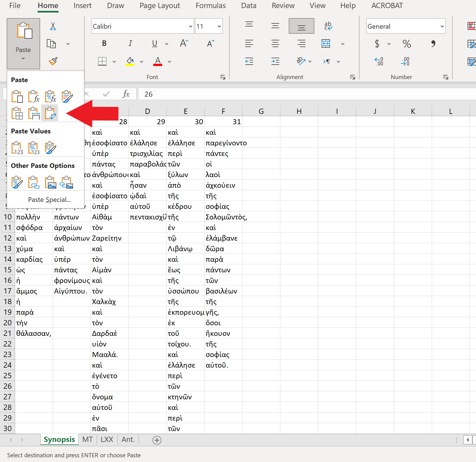Switch to the LXX sheet tab
This screenshot has height=462, width=476.
[107, 439]
